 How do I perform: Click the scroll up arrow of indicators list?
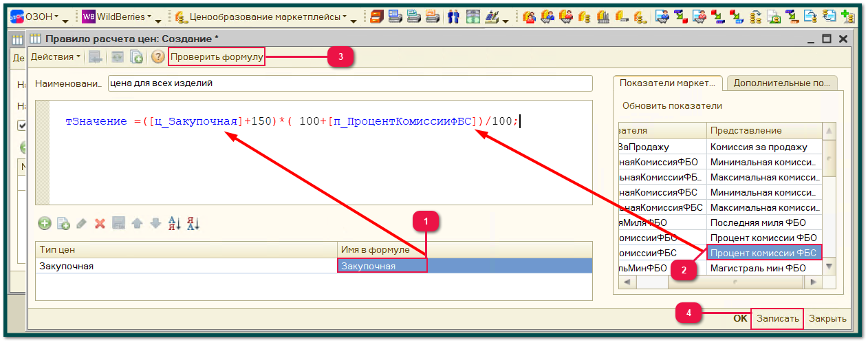pyautogui.click(x=829, y=131)
